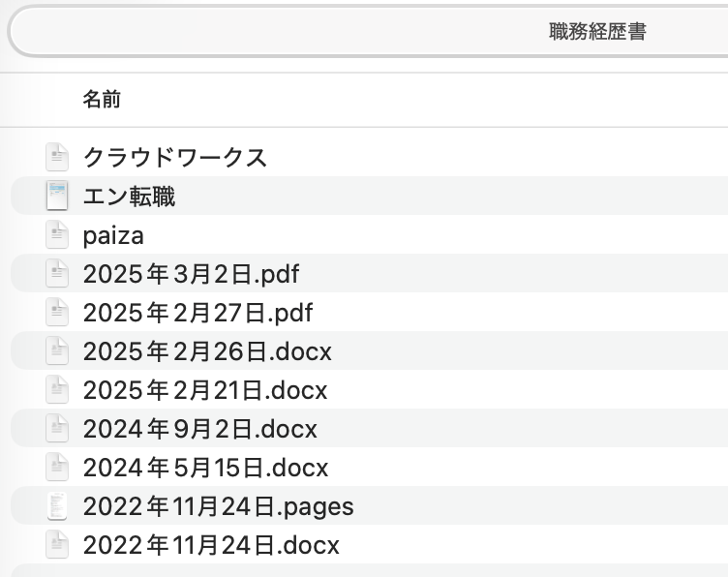This screenshot has height=577, width=728.
Task: Click the エン転職 document icon
Action: [x=58, y=196]
